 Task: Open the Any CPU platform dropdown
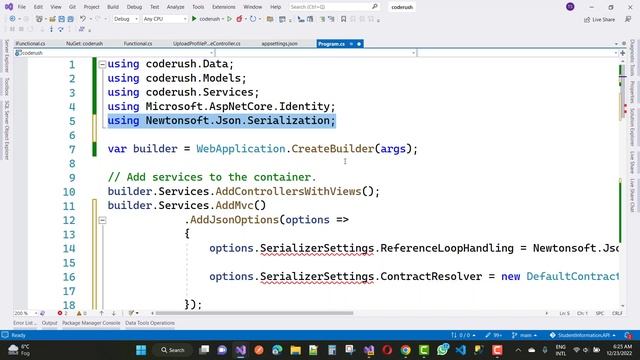pos(164,19)
